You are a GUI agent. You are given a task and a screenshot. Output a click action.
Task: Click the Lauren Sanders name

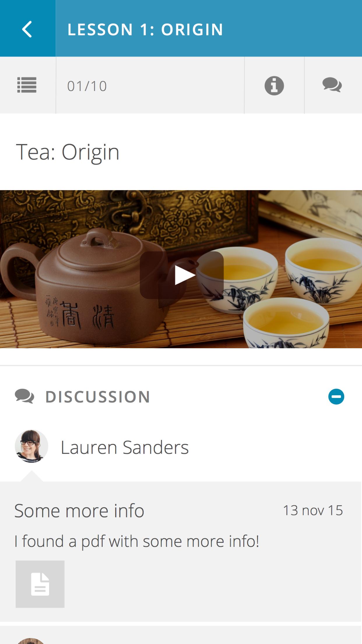(125, 447)
